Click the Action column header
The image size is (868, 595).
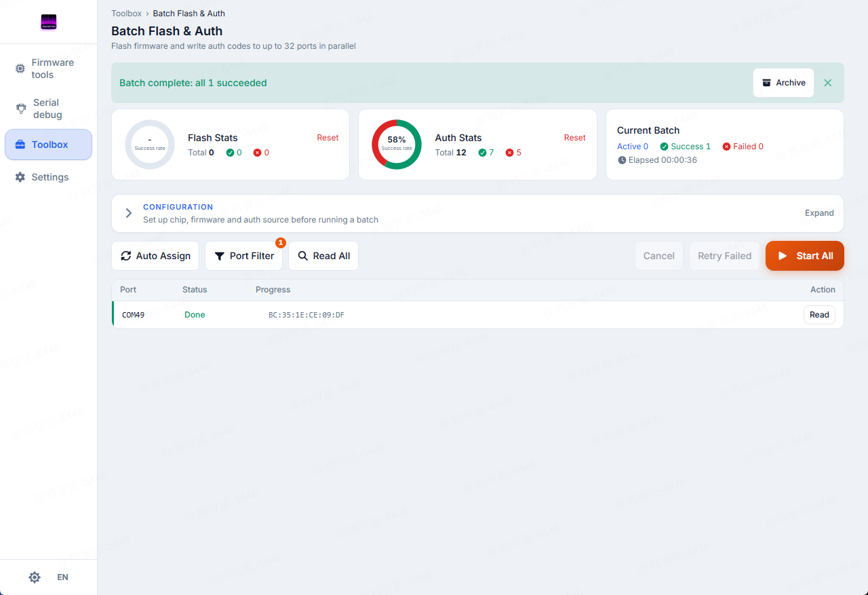823,290
